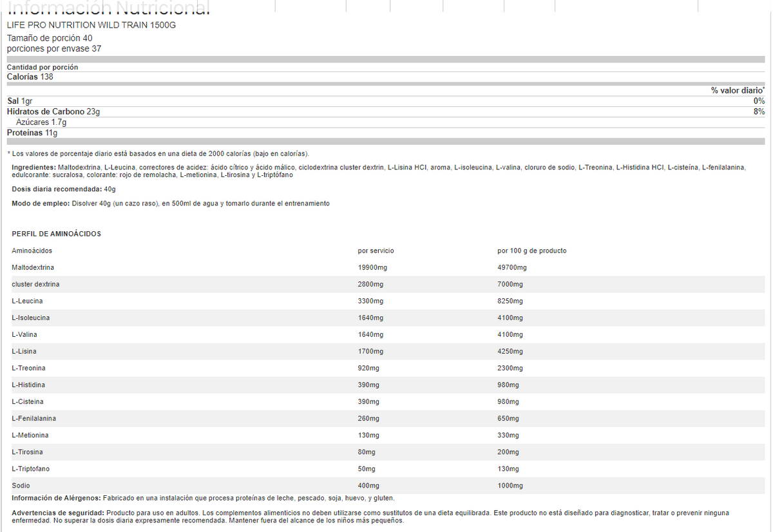
Task: Click the 'por servicio' column header
Action: coord(376,251)
